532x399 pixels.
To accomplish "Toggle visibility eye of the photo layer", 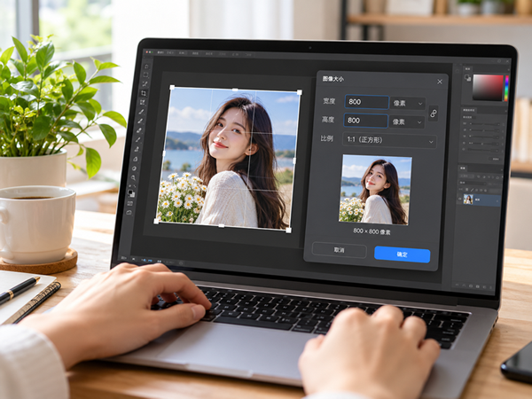I will tap(459, 199).
